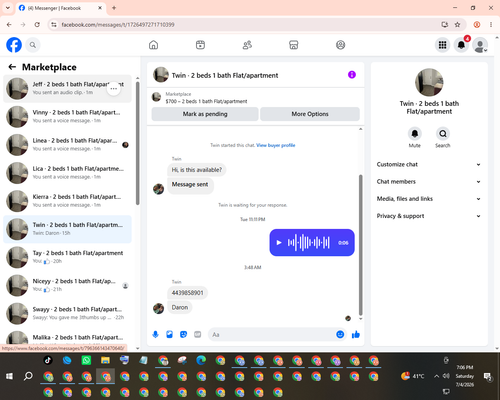Image resolution: width=500 pixels, height=400 pixels.
Task: Open Malika conversation
Action: [67, 338]
